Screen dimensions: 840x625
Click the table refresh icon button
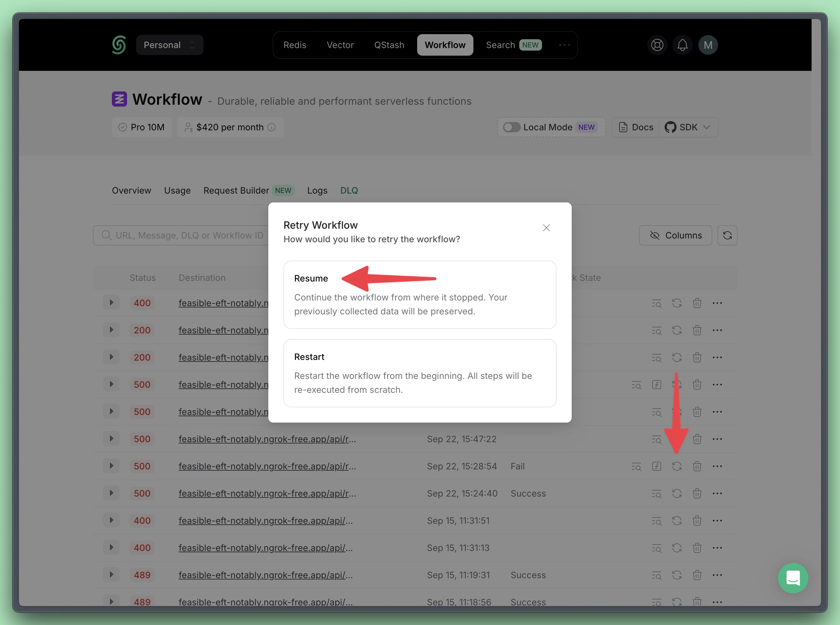[727, 235]
